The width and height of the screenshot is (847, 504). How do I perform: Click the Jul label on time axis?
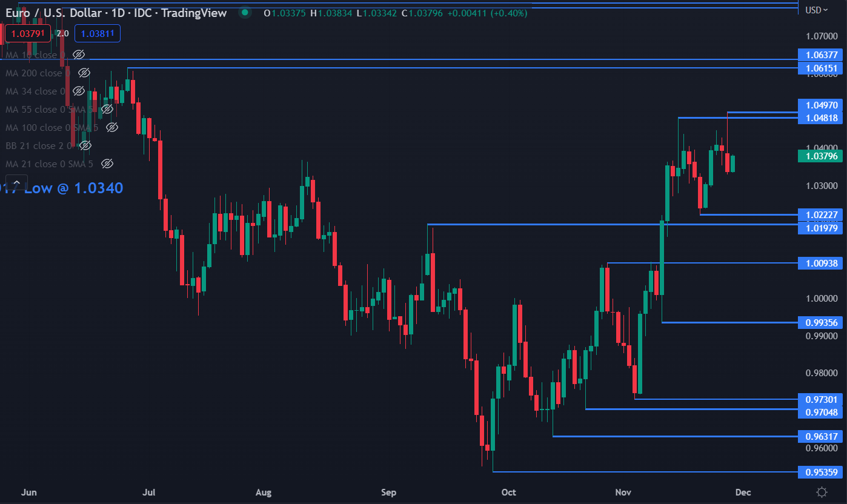tap(148, 492)
